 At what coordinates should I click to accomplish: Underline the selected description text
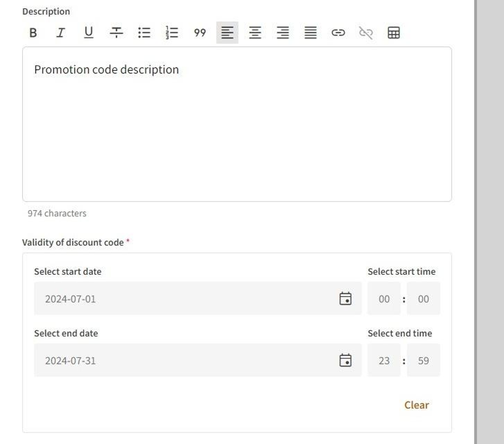(89, 32)
